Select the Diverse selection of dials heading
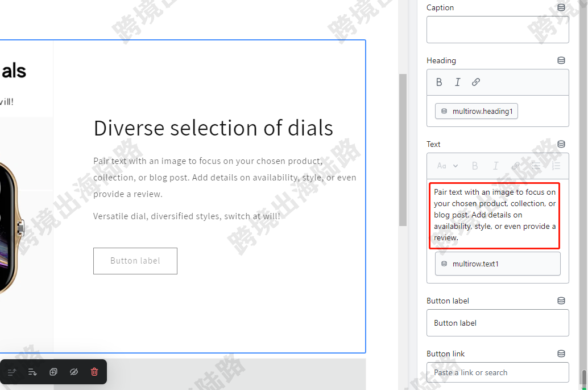 tap(213, 128)
